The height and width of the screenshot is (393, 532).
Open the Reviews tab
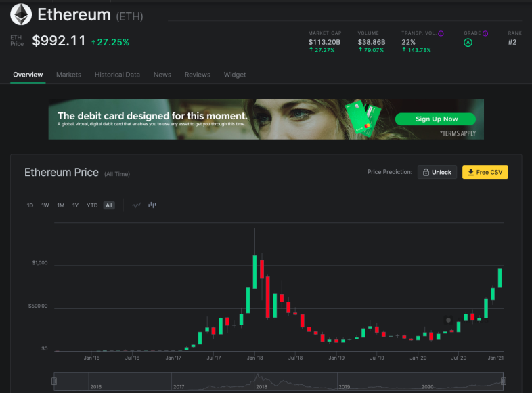click(x=198, y=75)
